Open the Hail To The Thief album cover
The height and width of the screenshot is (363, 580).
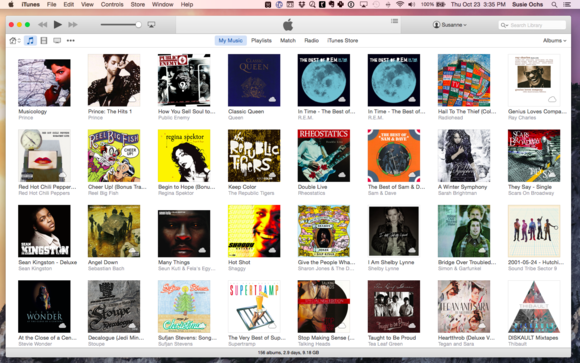[x=464, y=80]
